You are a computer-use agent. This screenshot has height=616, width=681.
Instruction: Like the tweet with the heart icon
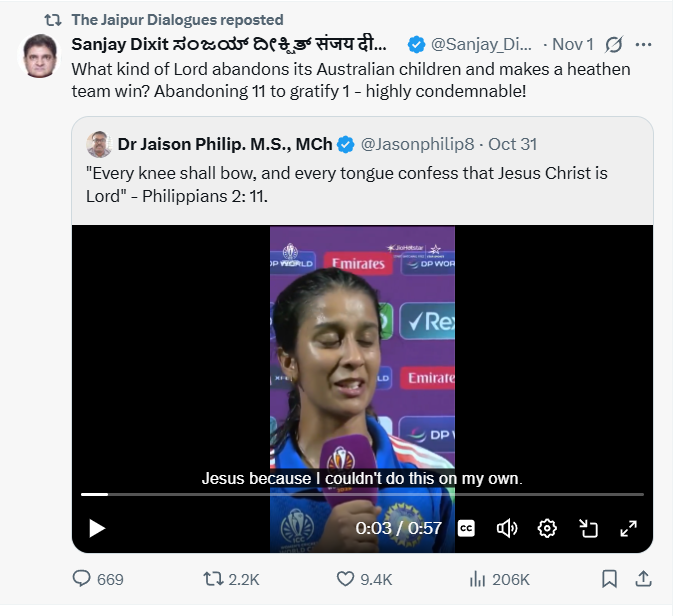point(345,579)
